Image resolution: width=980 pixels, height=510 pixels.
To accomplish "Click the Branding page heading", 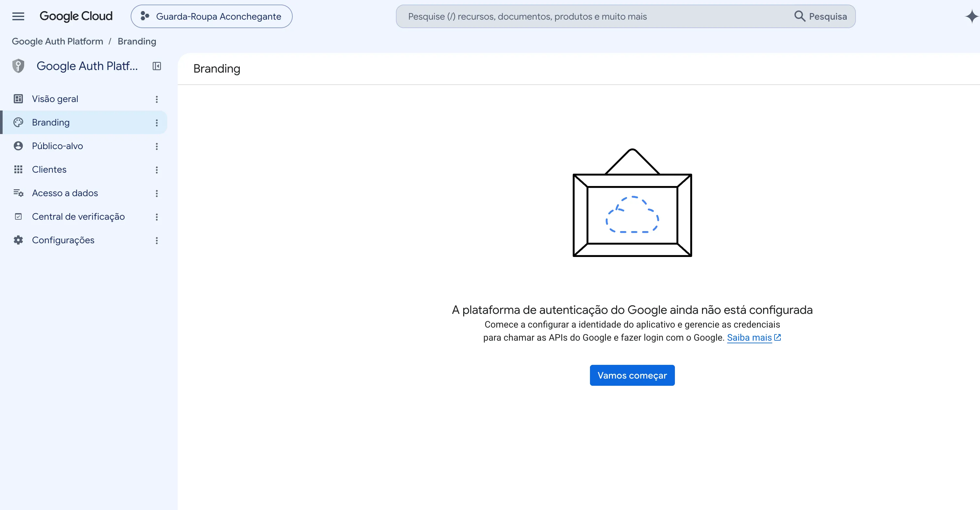I will [x=217, y=69].
